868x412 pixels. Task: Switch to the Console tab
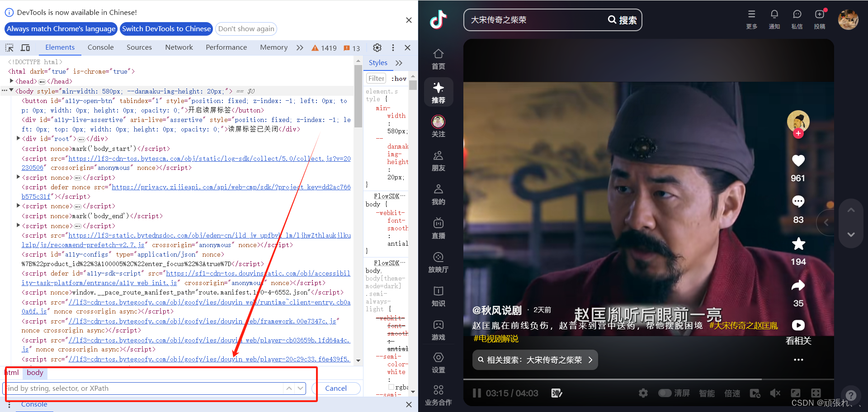click(x=100, y=47)
